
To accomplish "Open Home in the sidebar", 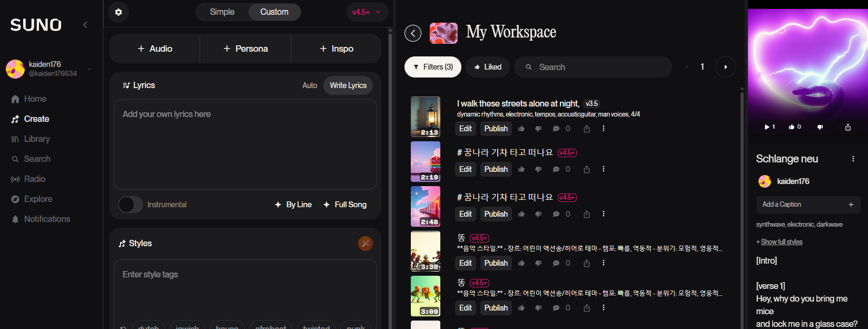I will 29,99.
